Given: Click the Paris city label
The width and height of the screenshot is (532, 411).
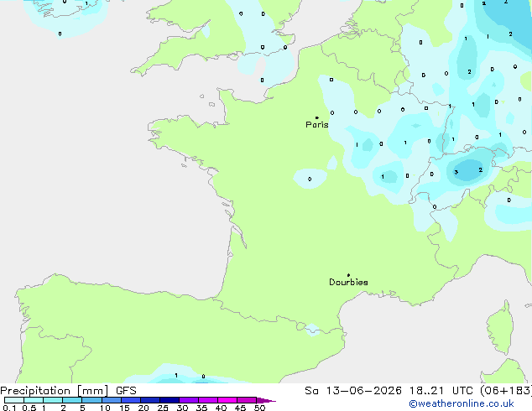Looking at the screenshot, I should (317, 125).
